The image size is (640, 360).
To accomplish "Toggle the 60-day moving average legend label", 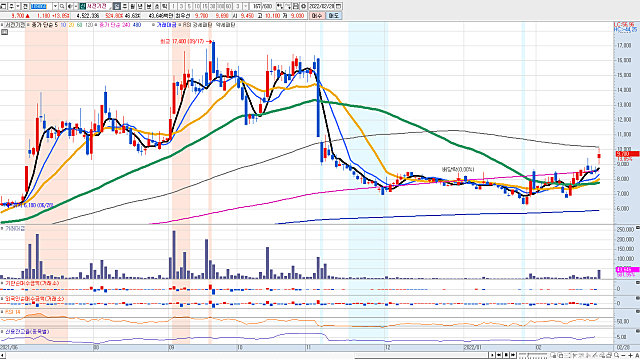I will click(80, 25).
